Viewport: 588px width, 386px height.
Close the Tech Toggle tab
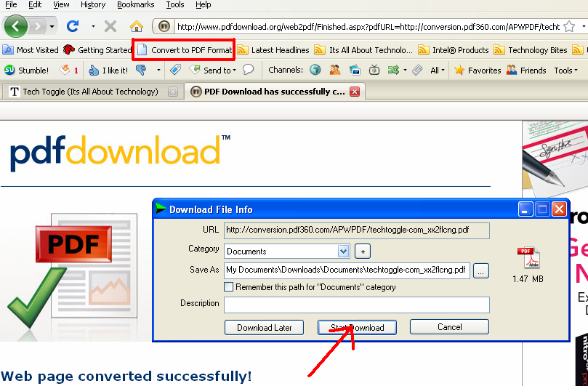pos(173,92)
